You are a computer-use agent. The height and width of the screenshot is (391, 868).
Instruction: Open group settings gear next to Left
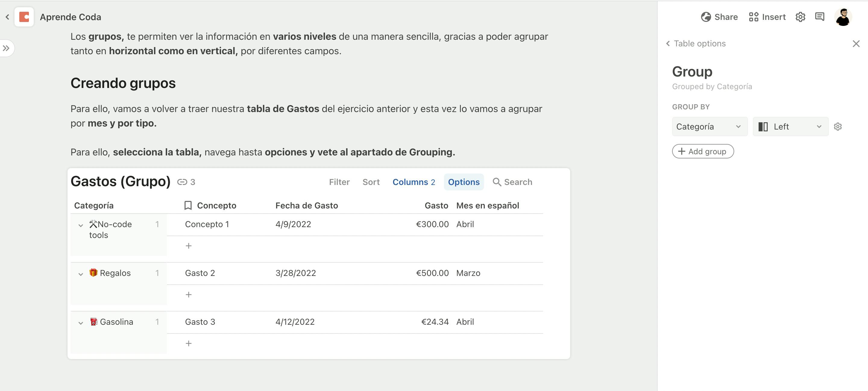[x=838, y=127]
